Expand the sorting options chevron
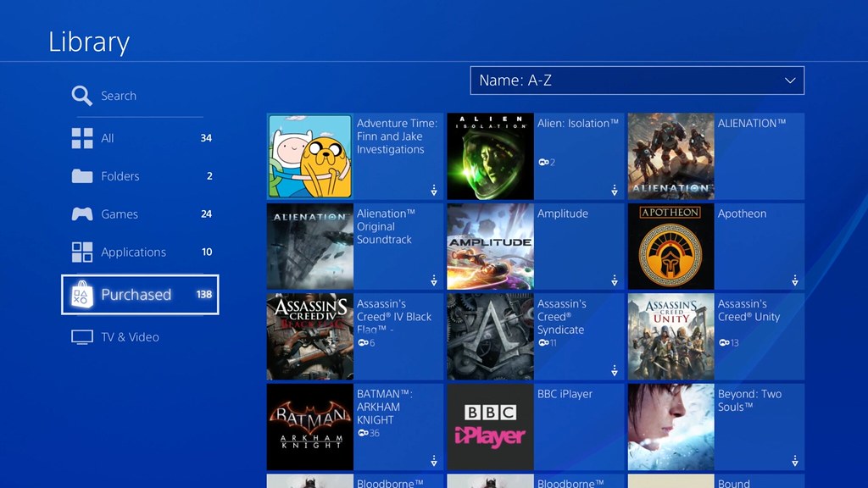Image resolution: width=868 pixels, height=488 pixels. click(791, 80)
